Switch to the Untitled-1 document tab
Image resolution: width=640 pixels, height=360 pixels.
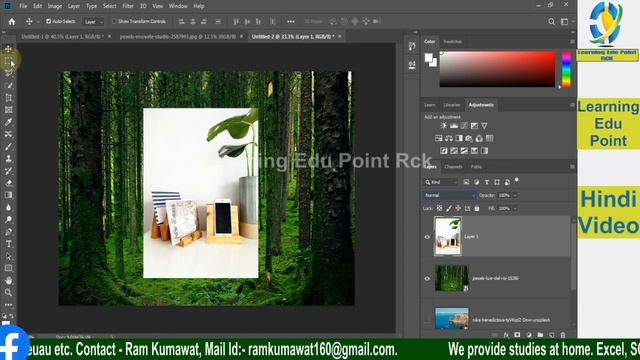tap(62, 36)
